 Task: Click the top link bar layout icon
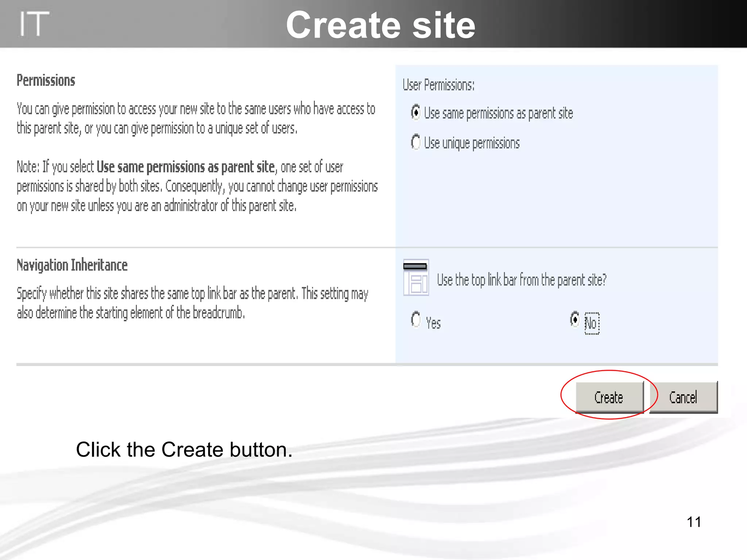coord(416,277)
